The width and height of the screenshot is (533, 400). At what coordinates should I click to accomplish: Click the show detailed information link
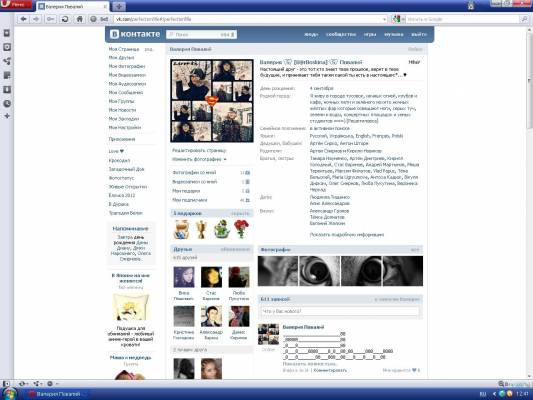pyautogui.click(x=347, y=235)
